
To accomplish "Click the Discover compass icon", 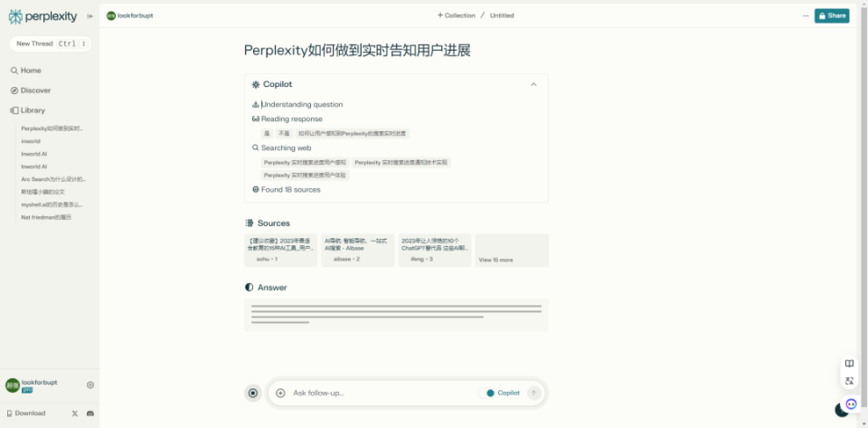I will [14, 90].
